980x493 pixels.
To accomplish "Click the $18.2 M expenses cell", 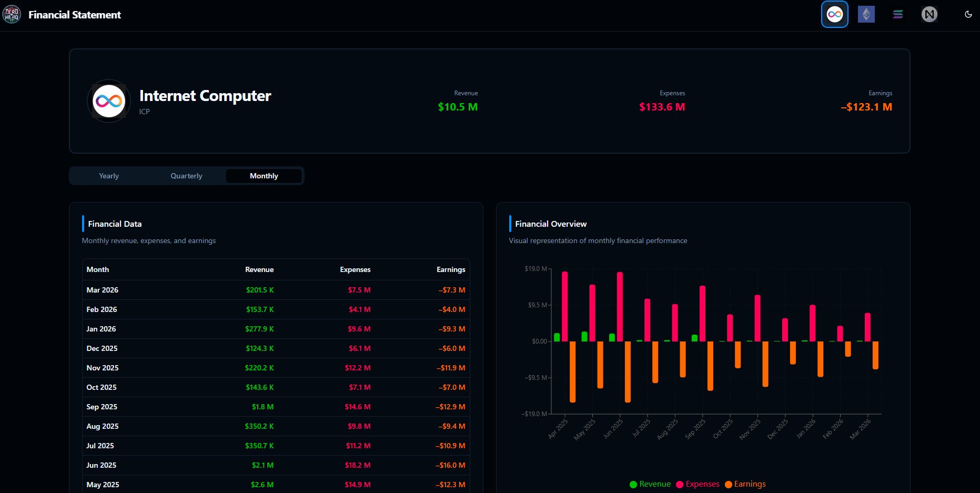I will 358,465.
